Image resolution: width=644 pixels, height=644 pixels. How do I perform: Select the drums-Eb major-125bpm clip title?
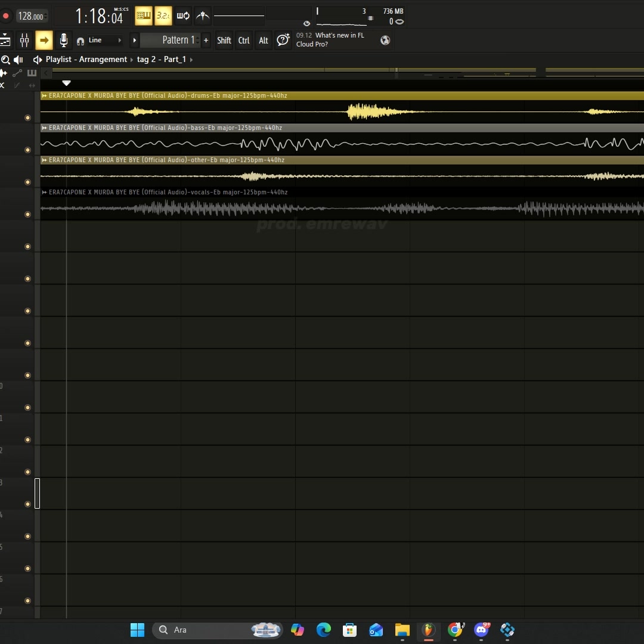[168, 95]
